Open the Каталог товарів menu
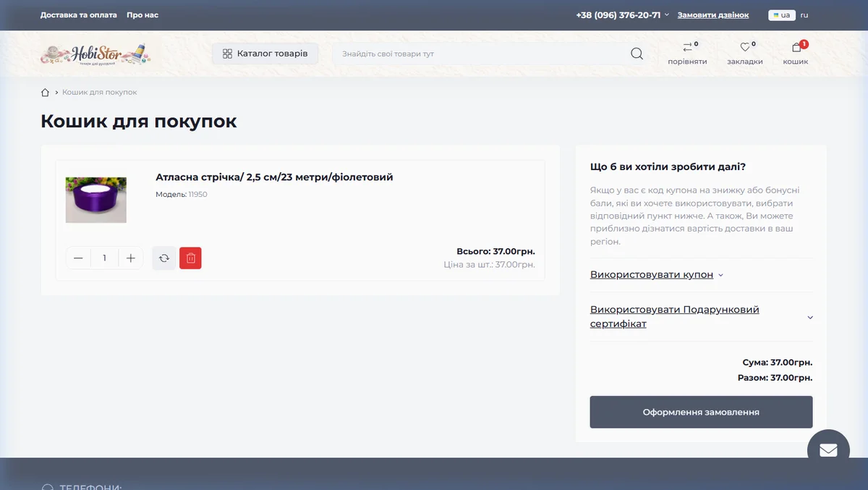Viewport: 868px width, 490px height. [265, 54]
